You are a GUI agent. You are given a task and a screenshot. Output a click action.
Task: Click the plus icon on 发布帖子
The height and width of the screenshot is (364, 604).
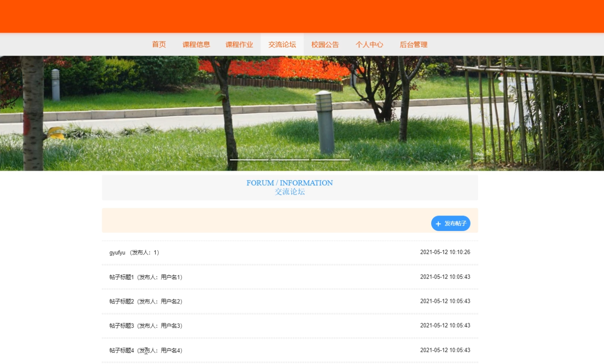pos(438,224)
